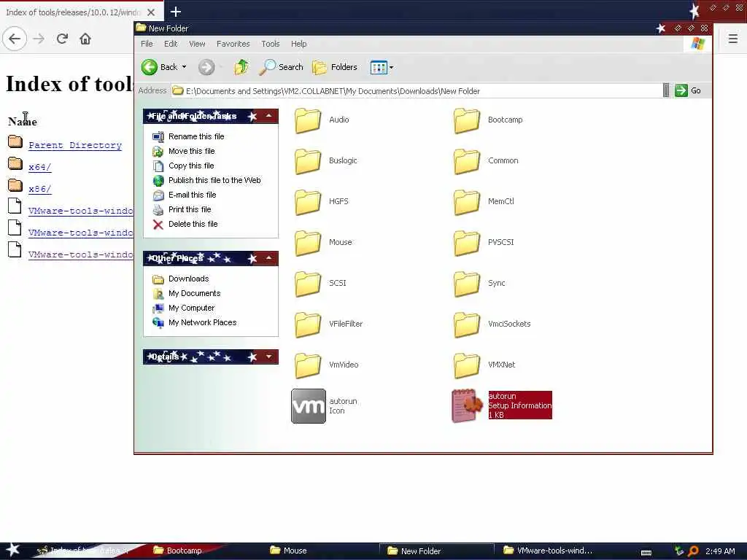Click the green Back arrow icon
Screen dimensions: 747x560
pyautogui.click(x=149, y=67)
